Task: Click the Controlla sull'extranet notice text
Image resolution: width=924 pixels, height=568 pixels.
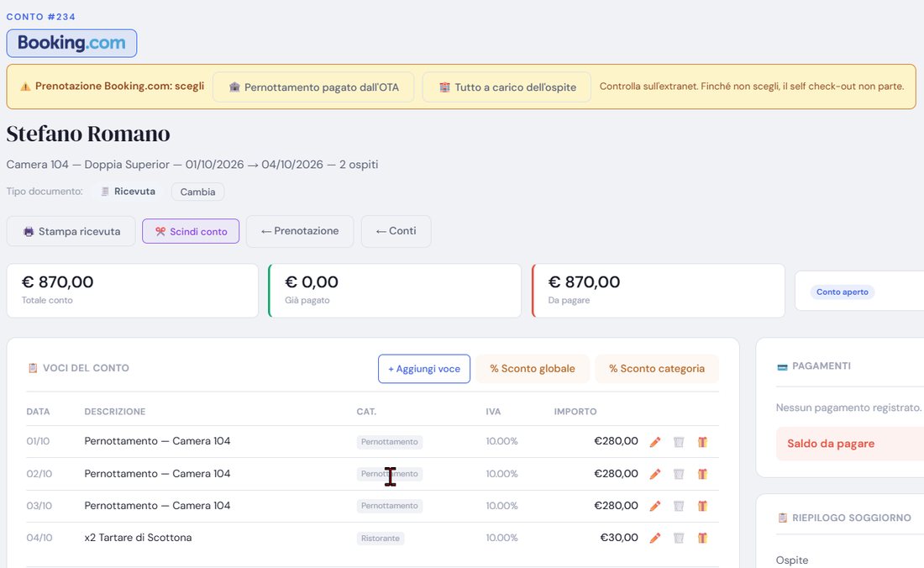Action: click(x=751, y=86)
